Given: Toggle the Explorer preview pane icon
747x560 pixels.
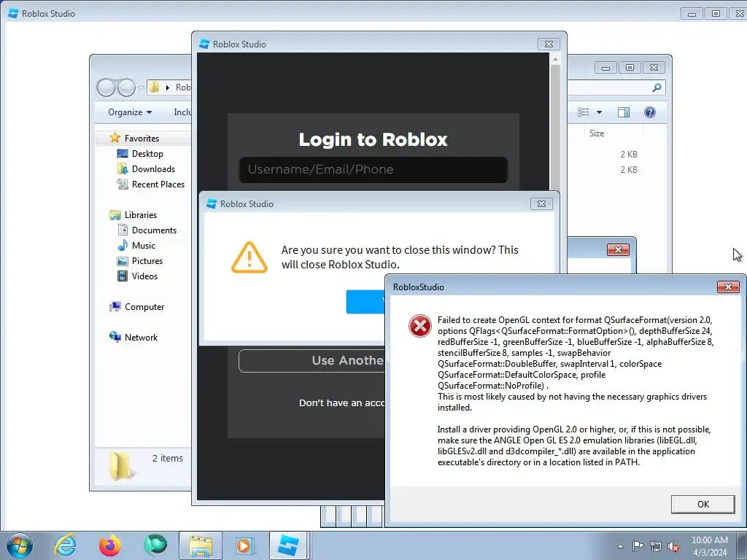Looking at the screenshot, I should pos(624,112).
